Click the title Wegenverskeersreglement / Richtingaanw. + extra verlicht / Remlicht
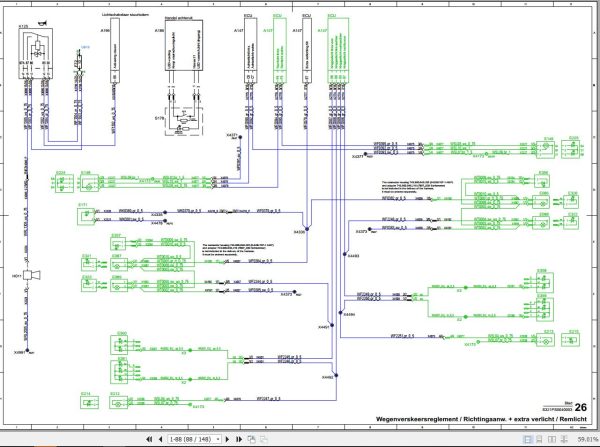Screen dimensions: 600x447 point(481,419)
